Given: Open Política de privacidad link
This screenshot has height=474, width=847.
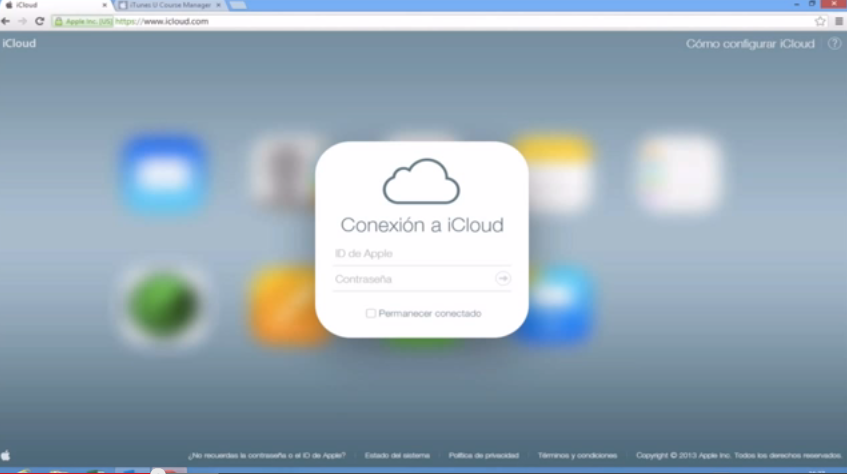Looking at the screenshot, I should click(x=483, y=456).
